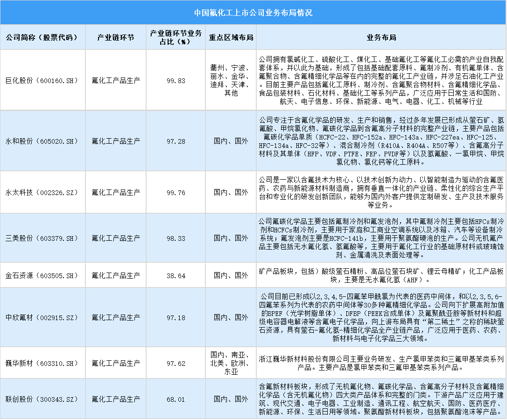Select the 公司简称（股票代码） column header
This screenshot has height=420, width=507.
(x=42, y=37)
